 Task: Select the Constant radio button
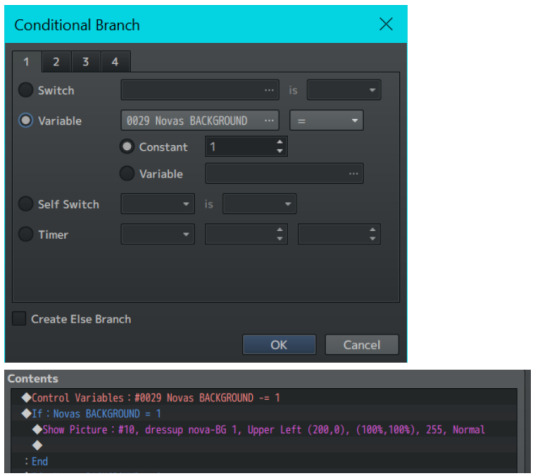(x=127, y=147)
